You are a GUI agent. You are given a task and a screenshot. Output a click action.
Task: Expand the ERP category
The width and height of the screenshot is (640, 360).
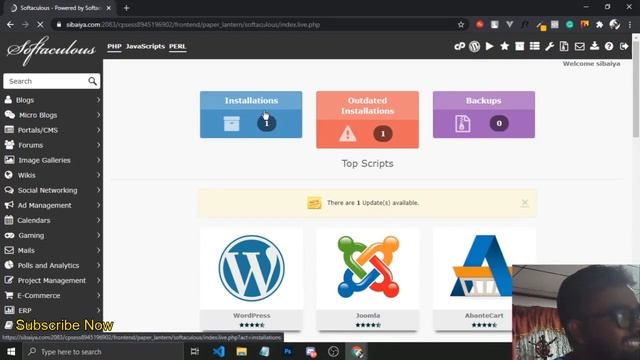coord(51,311)
